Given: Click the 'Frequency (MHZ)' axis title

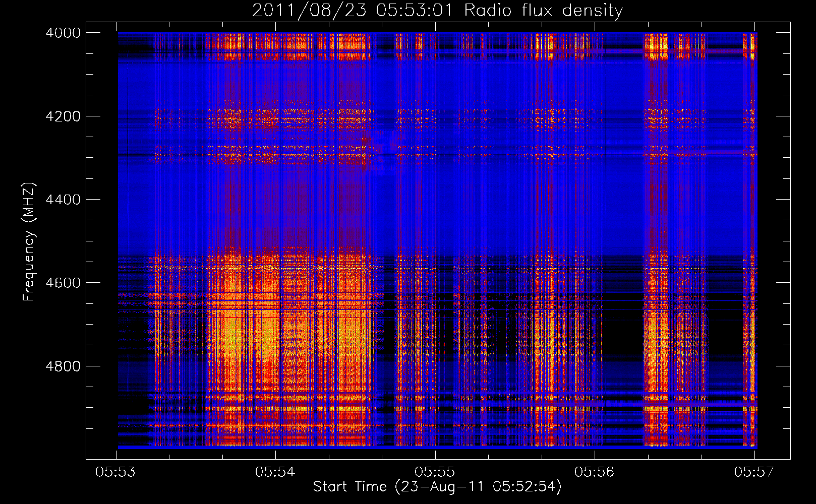Looking at the screenshot, I should point(29,241).
